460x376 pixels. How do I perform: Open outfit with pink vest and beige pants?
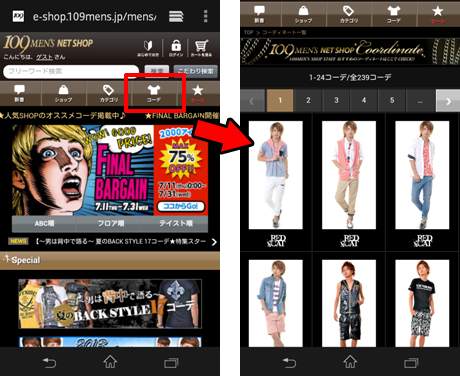point(349,175)
